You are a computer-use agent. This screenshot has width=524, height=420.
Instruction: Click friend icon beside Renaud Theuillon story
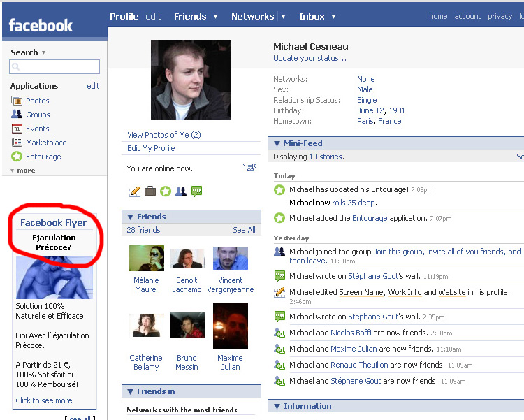pos(279,365)
